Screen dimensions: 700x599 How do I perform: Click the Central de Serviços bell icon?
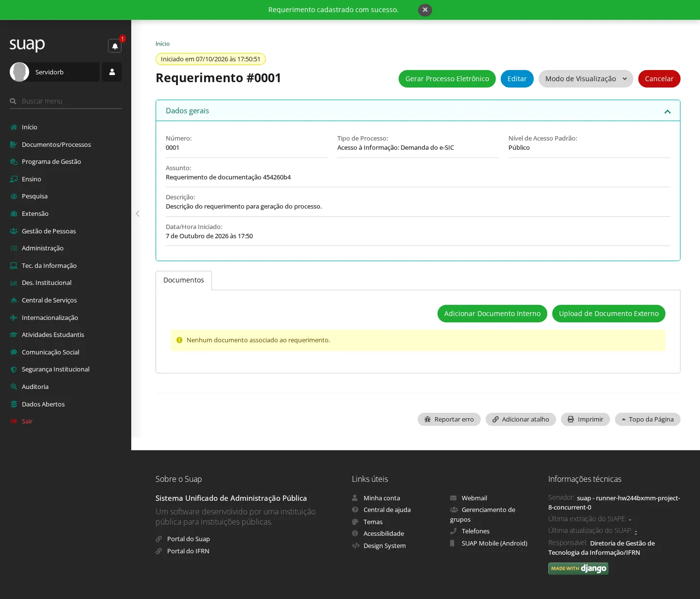click(14, 300)
